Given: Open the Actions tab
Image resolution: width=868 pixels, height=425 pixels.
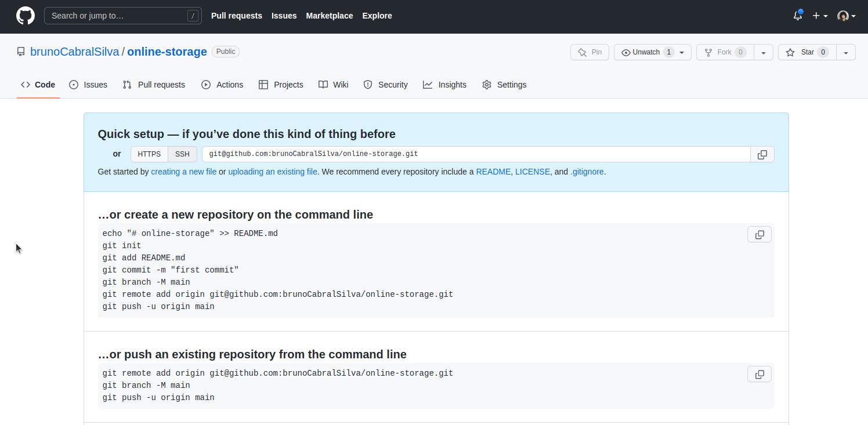Looking at the screenshot, I should 222,85.
